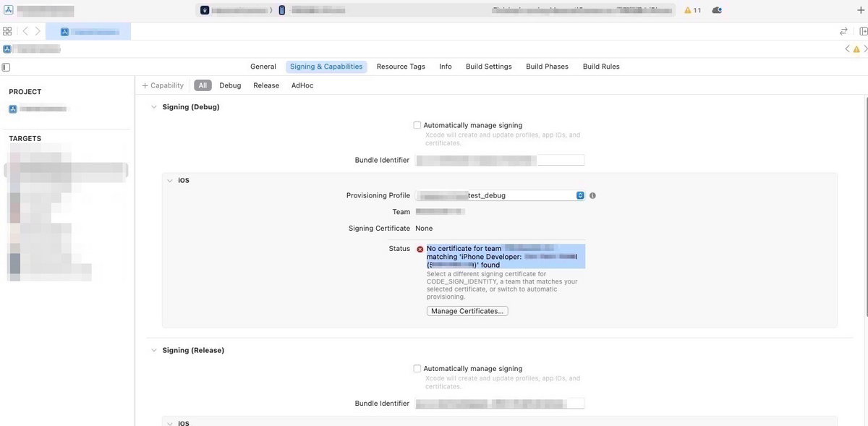The height and width of the screenshot is (426, 868).
Task: Enable Automatically manage signing for Release
Action: [x=417, y=368]
